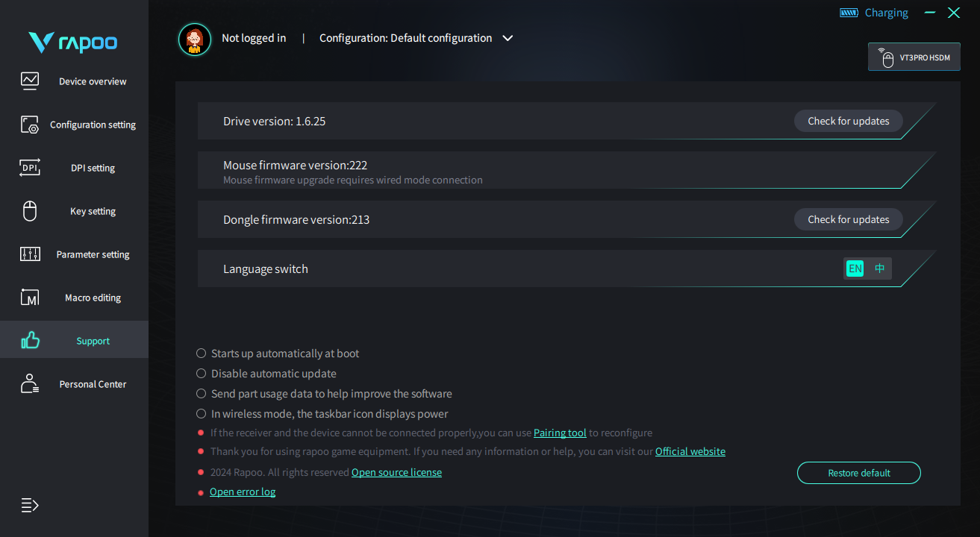Select the Key setting mouse icon
This screenshot has height=537, width=980.
click(x=30, y=211)
